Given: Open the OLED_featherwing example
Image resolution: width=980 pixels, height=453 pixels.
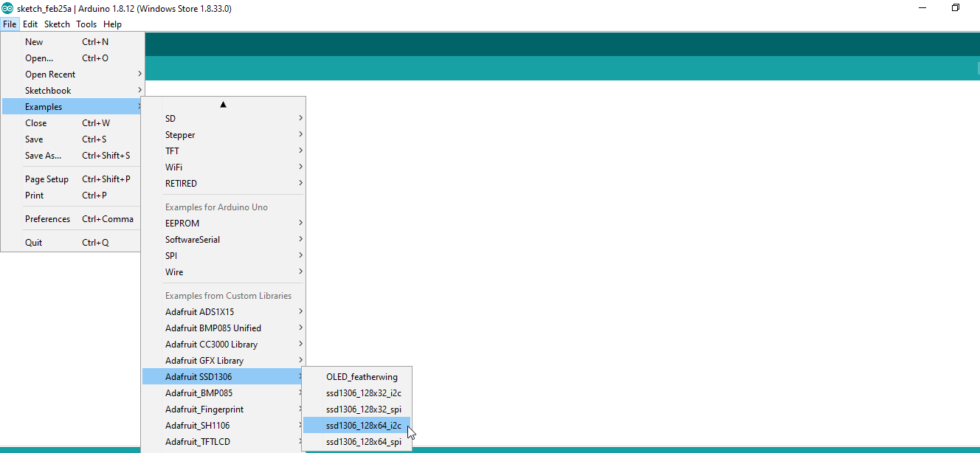Looking at the screenshot, I should coord(357,377).
